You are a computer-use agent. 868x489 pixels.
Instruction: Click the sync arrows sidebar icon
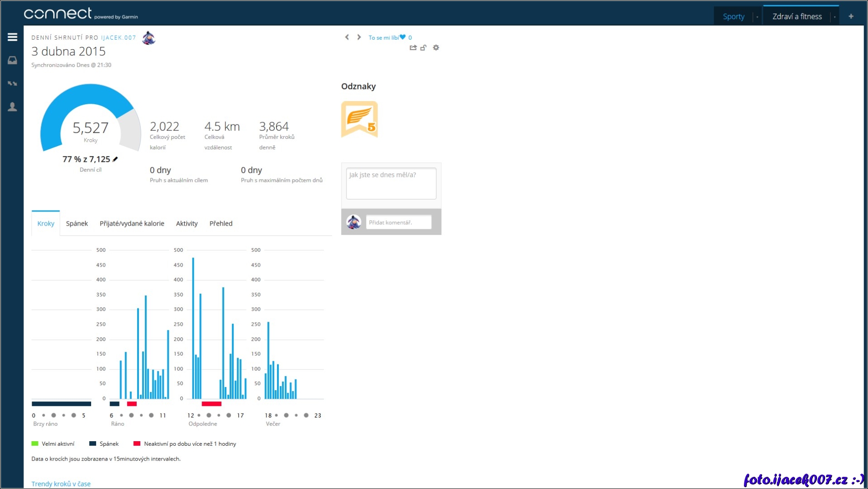click(x=12, y=83)
